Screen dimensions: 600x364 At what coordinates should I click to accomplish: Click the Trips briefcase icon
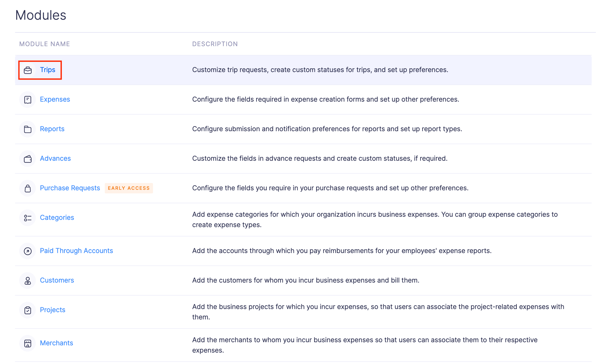click(x=28, y=70)
